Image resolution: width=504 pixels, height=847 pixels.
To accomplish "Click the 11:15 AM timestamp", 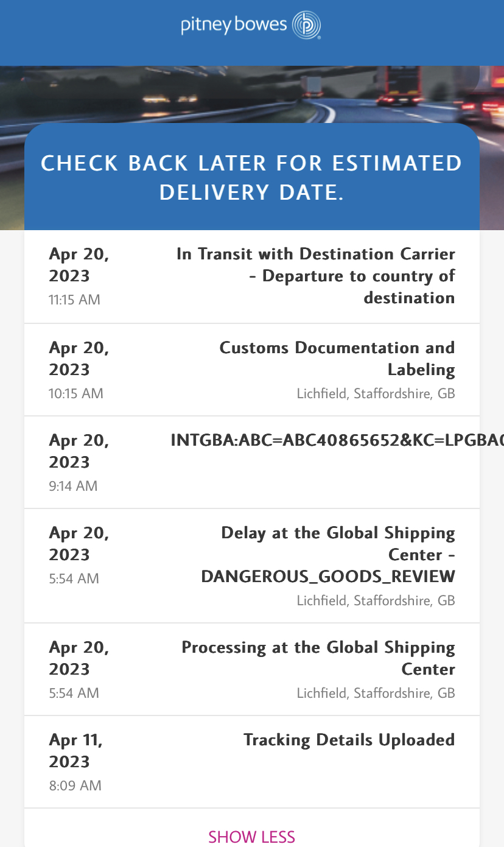I will (75, 300).
